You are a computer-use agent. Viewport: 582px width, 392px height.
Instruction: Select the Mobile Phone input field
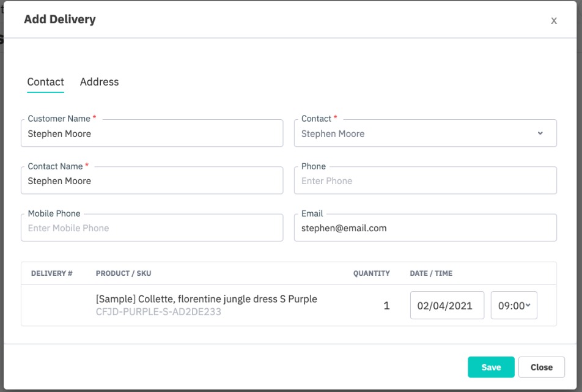coord(152,228)
